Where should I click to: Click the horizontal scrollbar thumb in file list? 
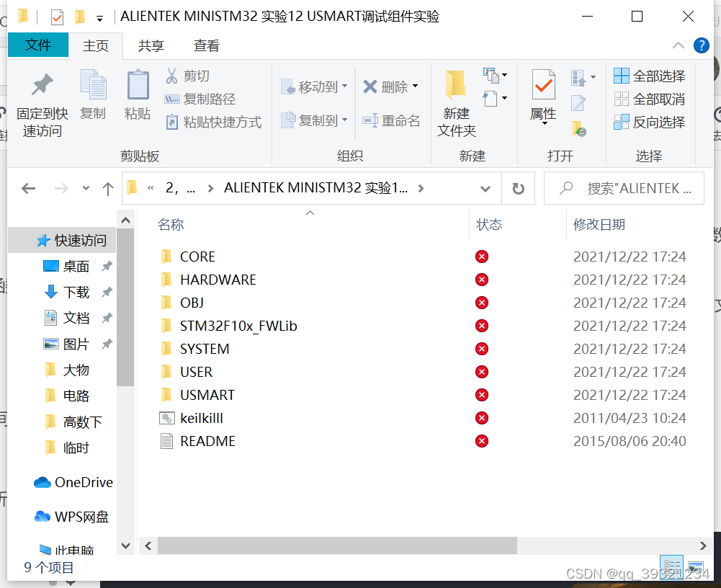tap(337, 545)
